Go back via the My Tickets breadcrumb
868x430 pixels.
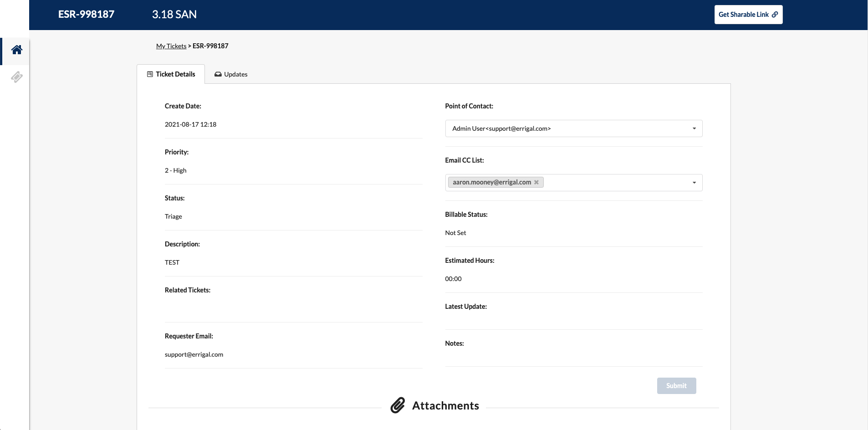(171, 46)
